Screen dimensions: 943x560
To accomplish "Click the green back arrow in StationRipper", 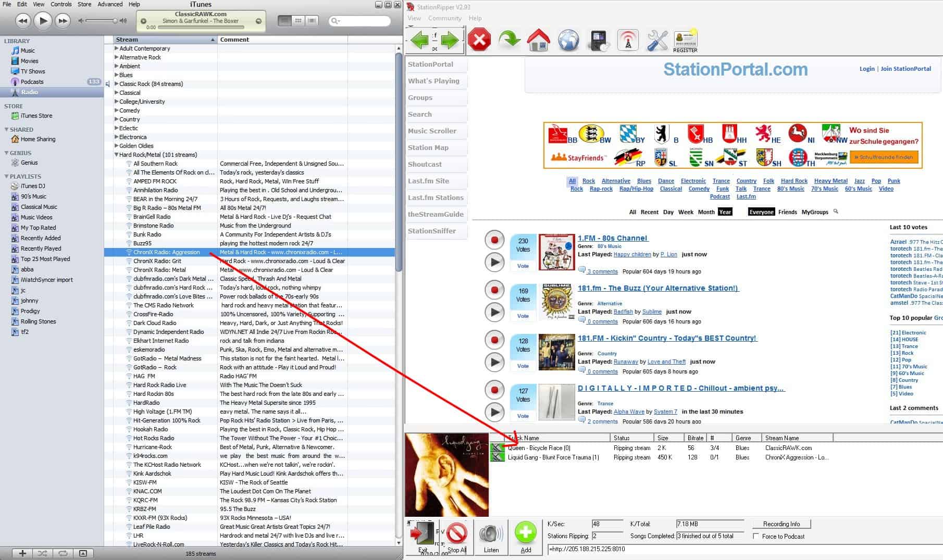I will click(420, 40).
